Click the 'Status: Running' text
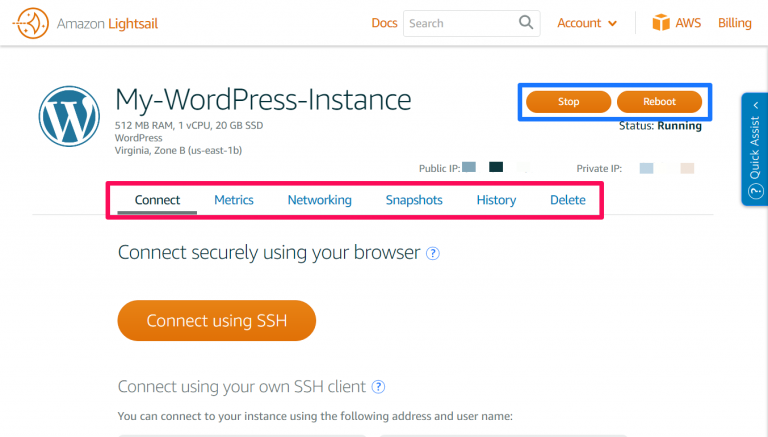 coord(660,126)
